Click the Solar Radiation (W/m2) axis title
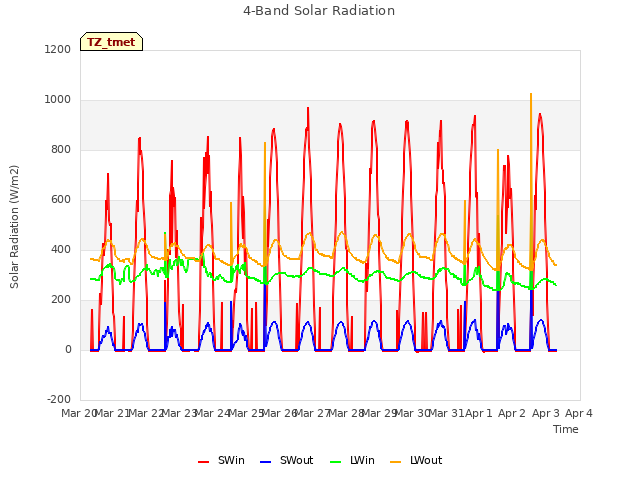Screen dimensions: 640x480 [14, 227]
